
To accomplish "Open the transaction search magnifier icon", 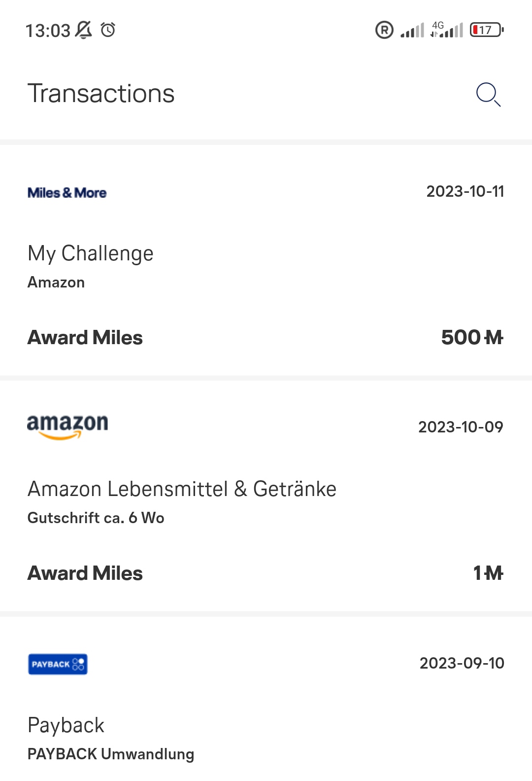I will [488, 94].
